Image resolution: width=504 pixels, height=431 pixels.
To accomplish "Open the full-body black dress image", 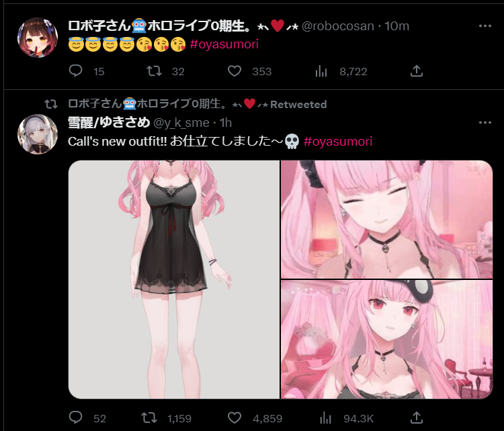I will [174, 279].
